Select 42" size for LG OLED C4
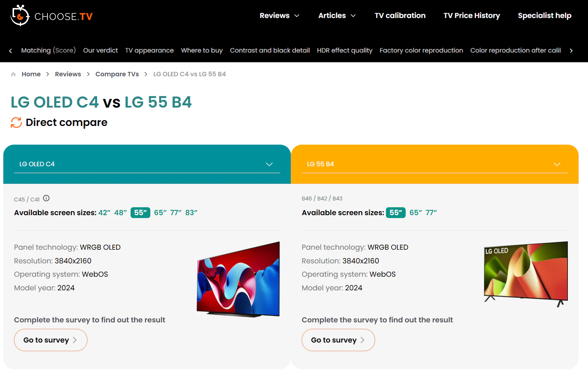 104,213
